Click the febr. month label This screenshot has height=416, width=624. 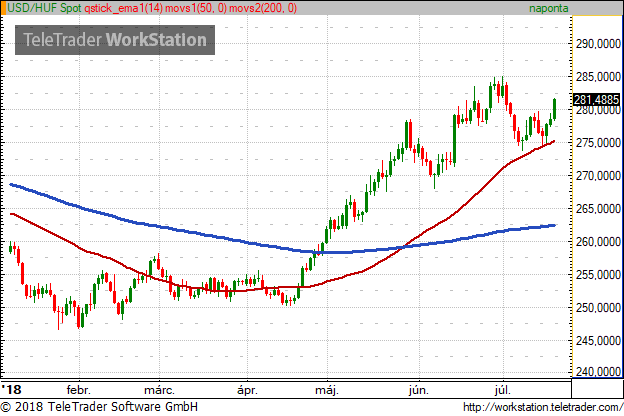click(x=79, y=390)
